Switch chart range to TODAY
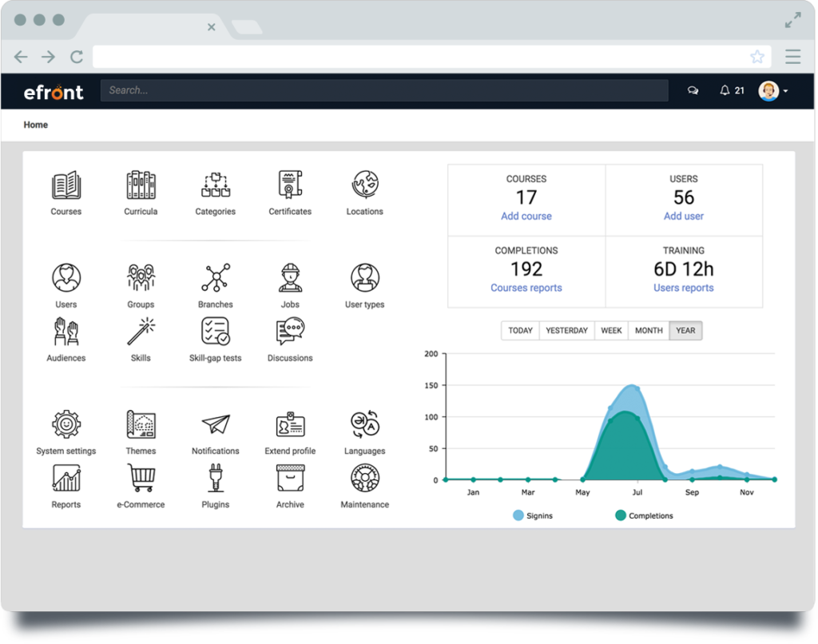The height and width of the screenshot is (644, 818). coord(520,331)
